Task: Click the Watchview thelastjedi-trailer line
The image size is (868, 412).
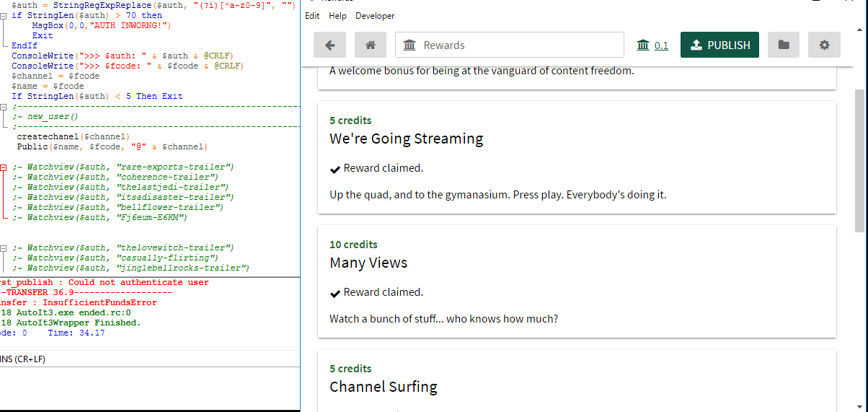Action: (120, 187)
